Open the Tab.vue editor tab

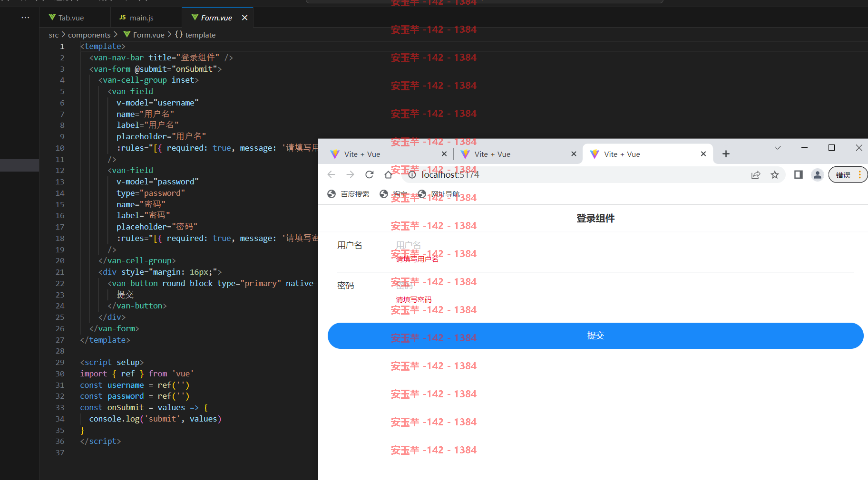[x=75, y=18]
